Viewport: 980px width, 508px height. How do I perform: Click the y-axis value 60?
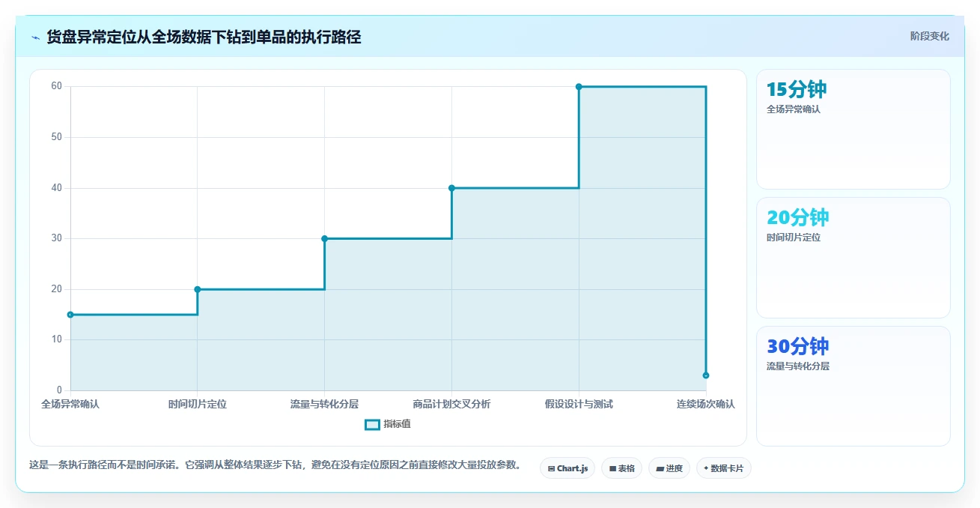pyautogui.click(x=56, y=86)
